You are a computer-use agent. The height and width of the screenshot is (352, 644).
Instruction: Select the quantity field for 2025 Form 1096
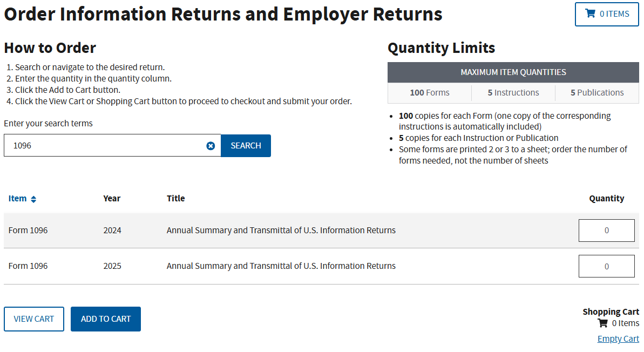(x=606, y=266)
